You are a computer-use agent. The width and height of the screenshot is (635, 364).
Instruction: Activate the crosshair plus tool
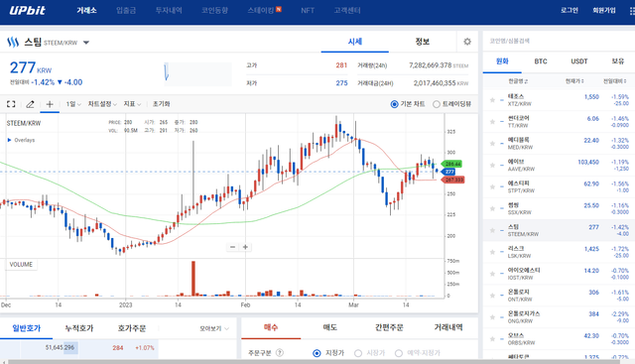[x=50, y=104]
